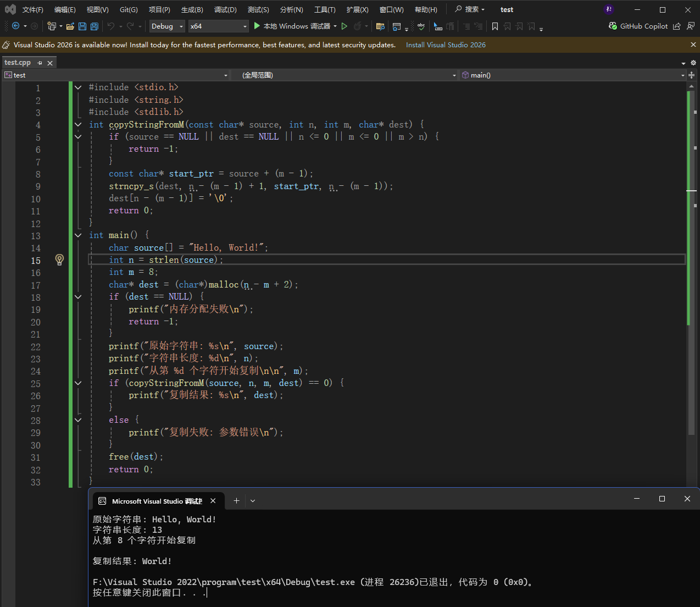The width and height of the screenshot is (700, 607).
Task: Open the 调试(D) menu
Action: [225, 9]
